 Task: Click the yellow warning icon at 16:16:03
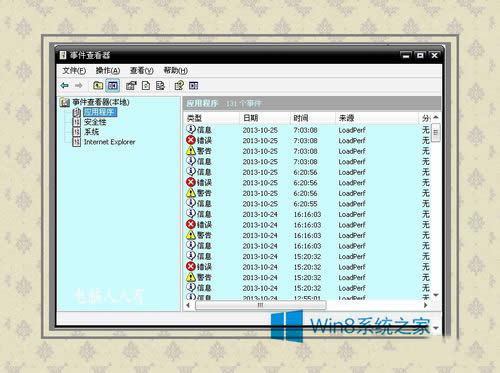click(x=191, y=235)
